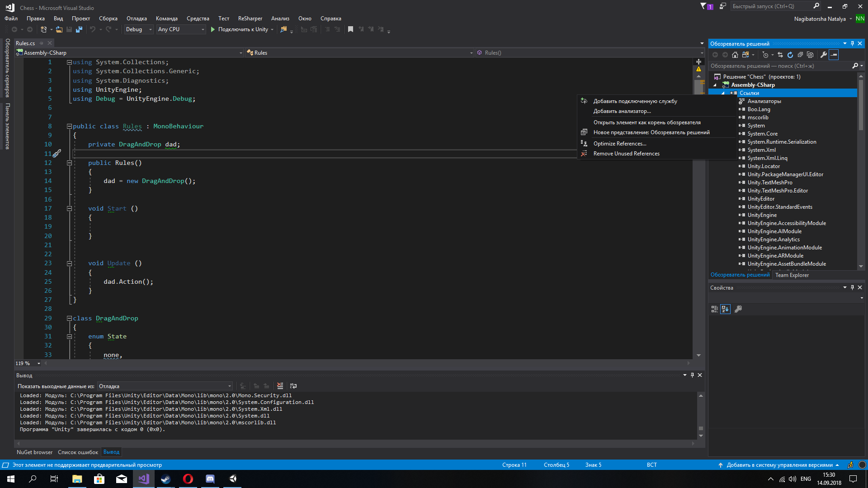The height and width of the screenshot is (488, 868).
Task: Click the New Project toolbar icon
Action: pyautogui.click(x=43, y=29)
